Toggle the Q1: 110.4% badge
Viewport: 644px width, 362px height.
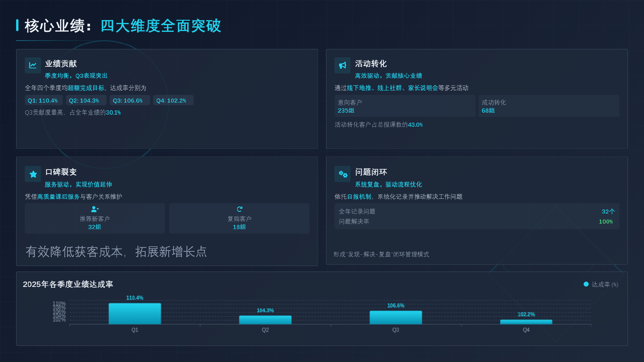[x=44, y=100]
